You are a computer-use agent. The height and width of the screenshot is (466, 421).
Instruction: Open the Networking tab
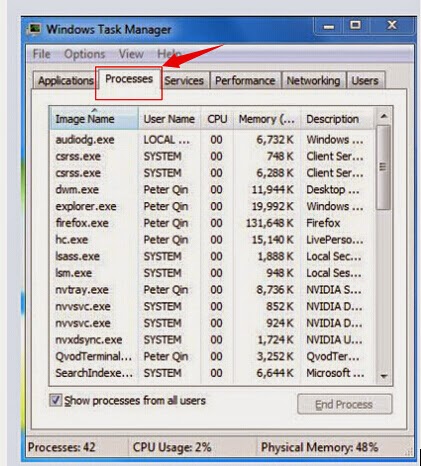[x=313, y=80]
